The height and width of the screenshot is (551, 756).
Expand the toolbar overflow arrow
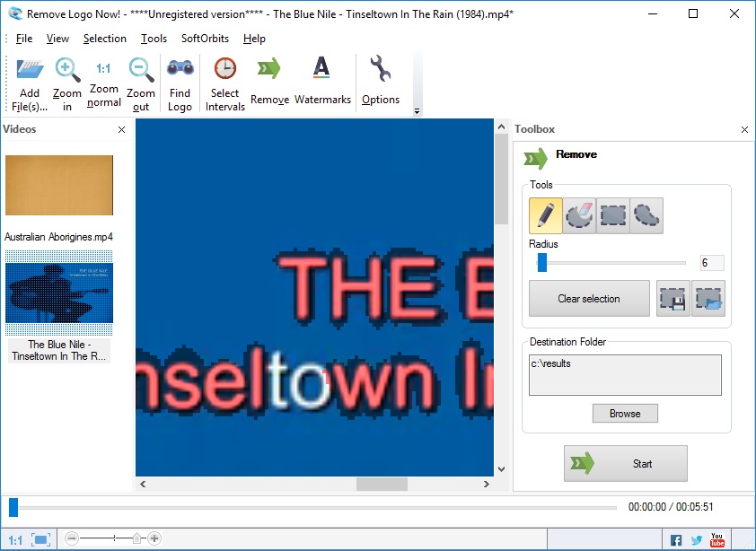(x=417, y=111)
